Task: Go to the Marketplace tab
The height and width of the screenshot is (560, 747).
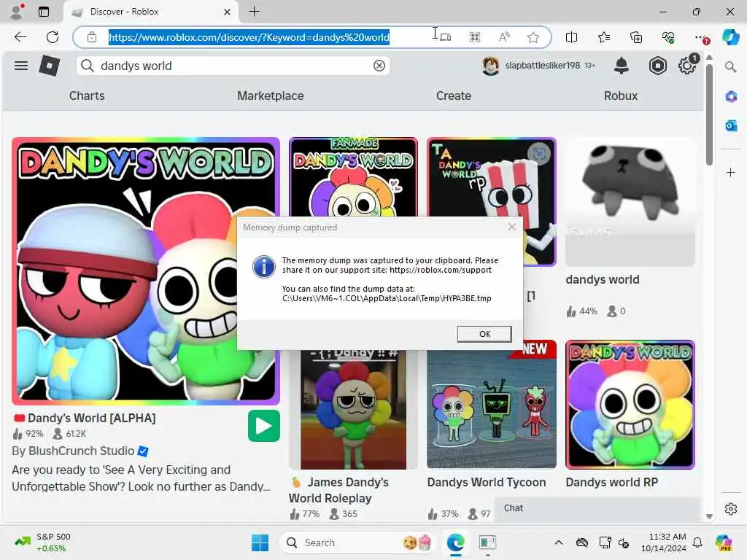Action: (271, 96)
